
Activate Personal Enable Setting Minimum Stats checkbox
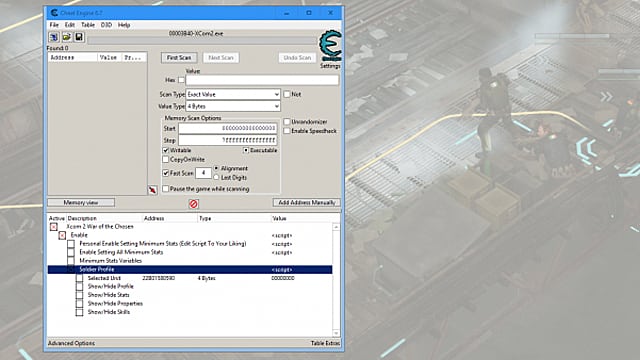click(x=71, y=244)
